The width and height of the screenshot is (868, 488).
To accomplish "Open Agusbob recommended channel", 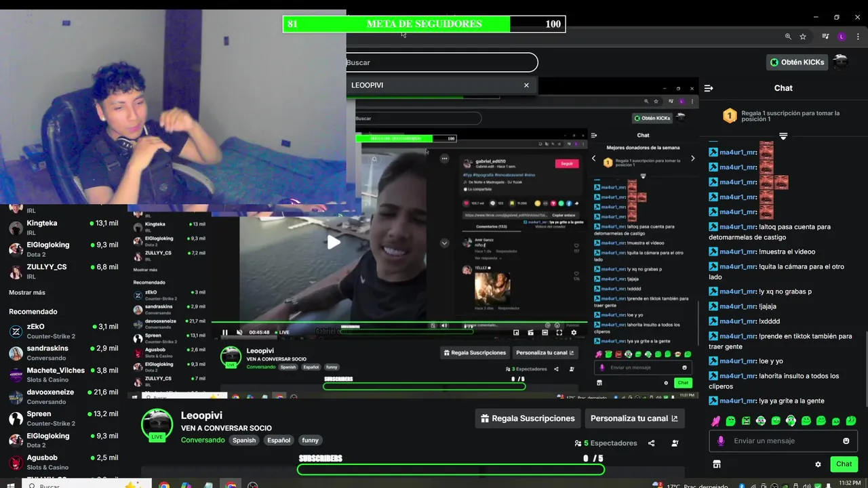I will click(x=63, y=462).
